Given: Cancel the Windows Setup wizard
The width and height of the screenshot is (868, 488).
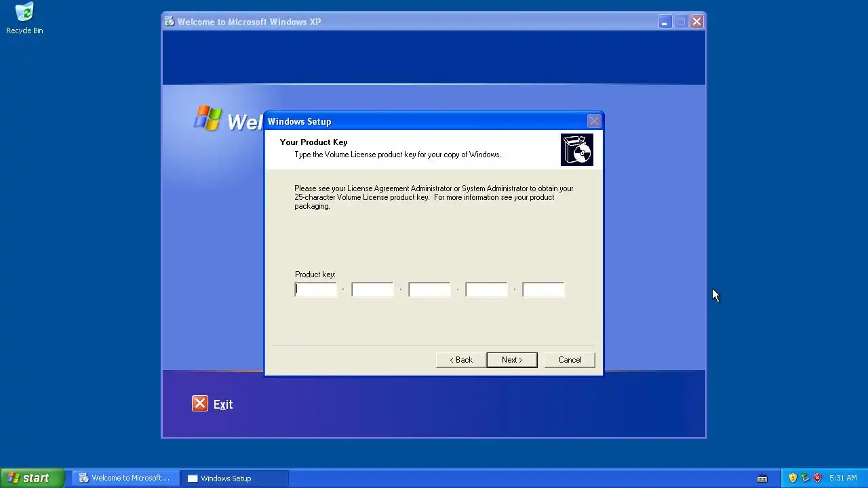Looking at the screenshot, I should pos(570,360).
